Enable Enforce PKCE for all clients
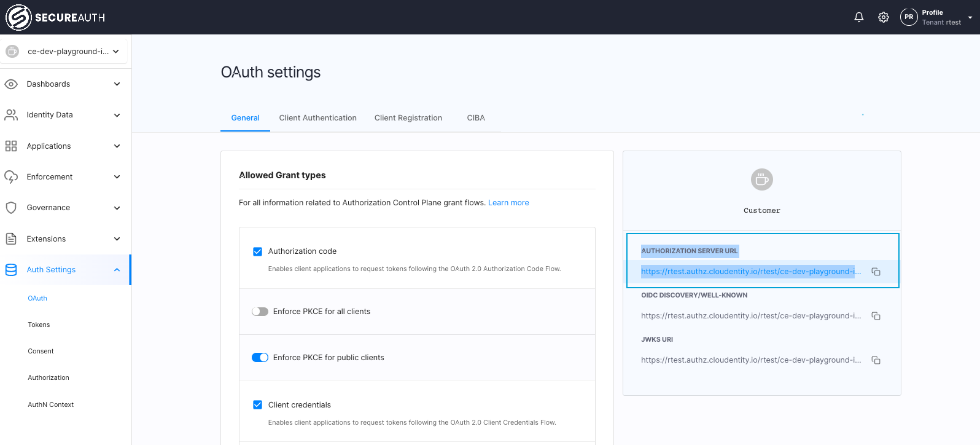 pos(260,312)
